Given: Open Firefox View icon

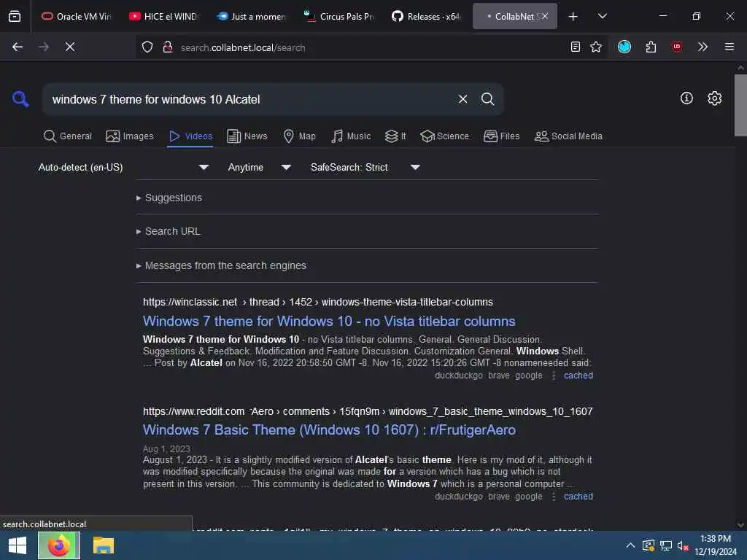Looking at the screenshot, I should (15, 16).
